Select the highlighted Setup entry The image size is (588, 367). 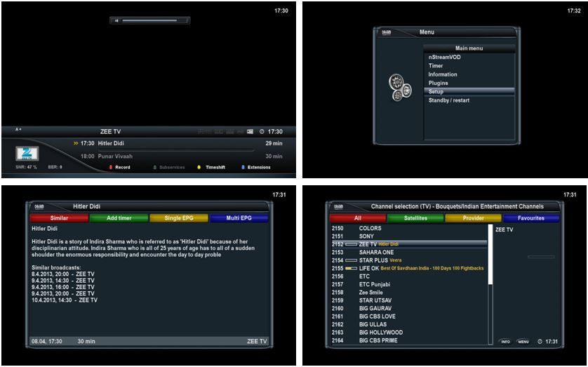[x=469, y=92]
